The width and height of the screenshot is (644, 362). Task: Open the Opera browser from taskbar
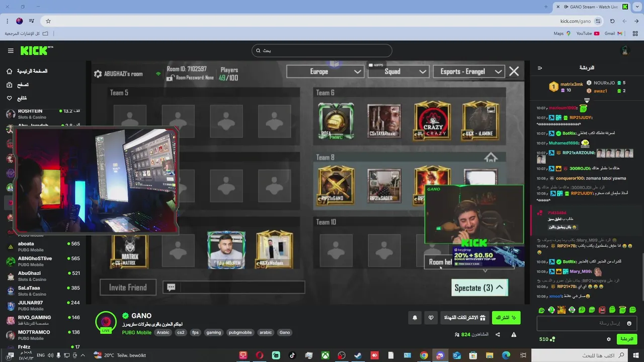(260, 355)
